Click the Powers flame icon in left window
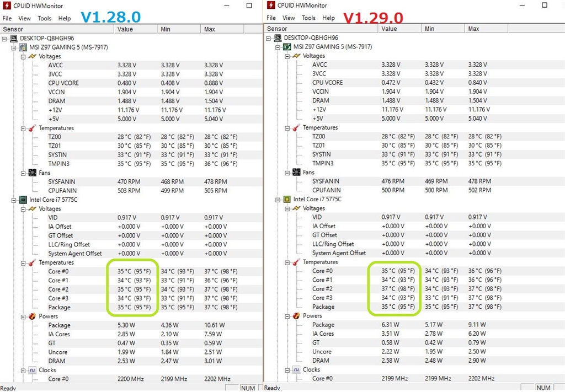565x392 pixels. pyautogui.click(x=33, y=316)
